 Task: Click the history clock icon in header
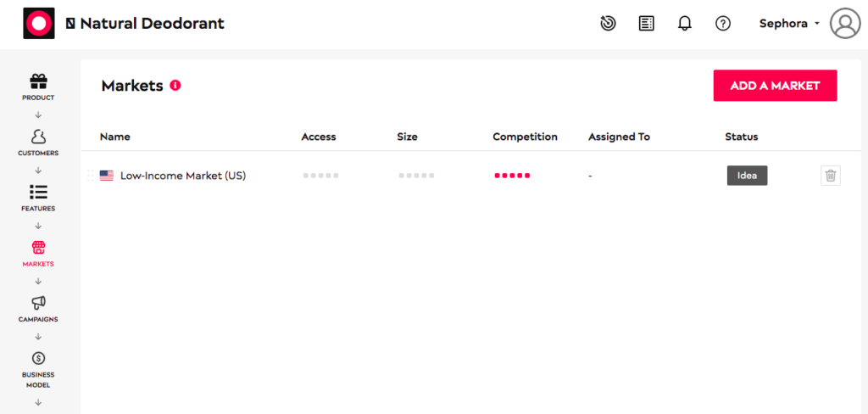coord(608,23)
